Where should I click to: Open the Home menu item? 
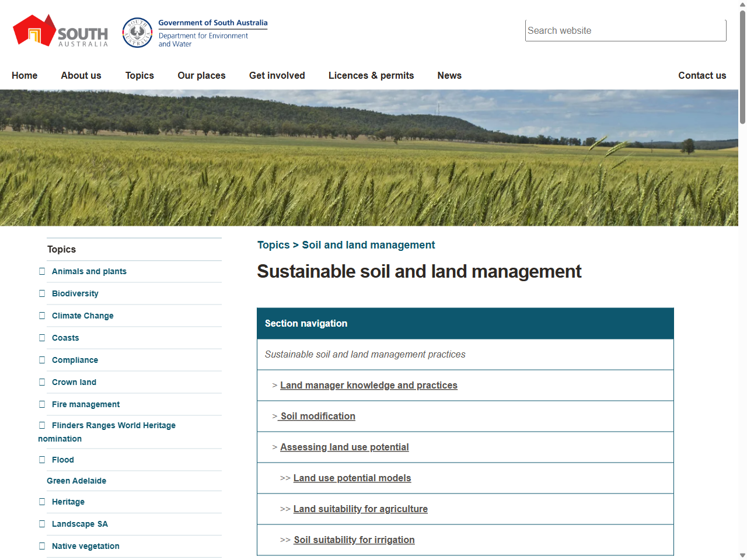coord(25,75)
